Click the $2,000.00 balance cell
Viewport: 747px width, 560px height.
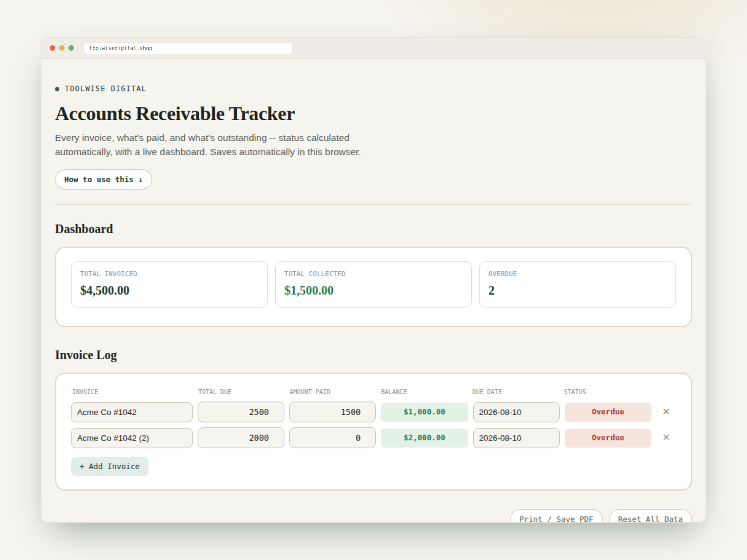[424, 438]
